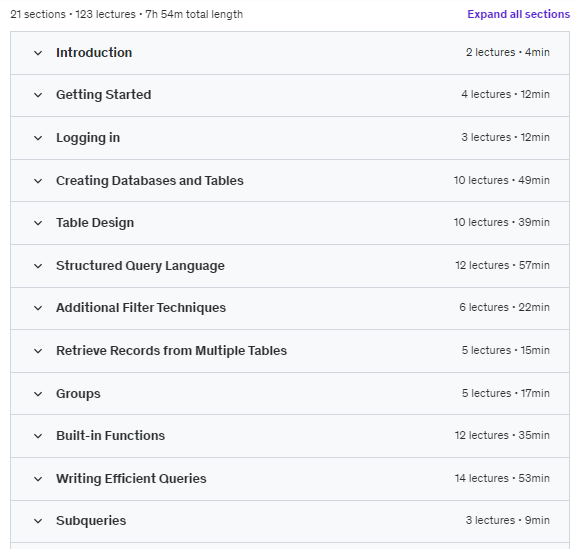Click the '2 lectures • 4min' text
Viewport: 576px width, 549px height.
(x=508, y=52)
